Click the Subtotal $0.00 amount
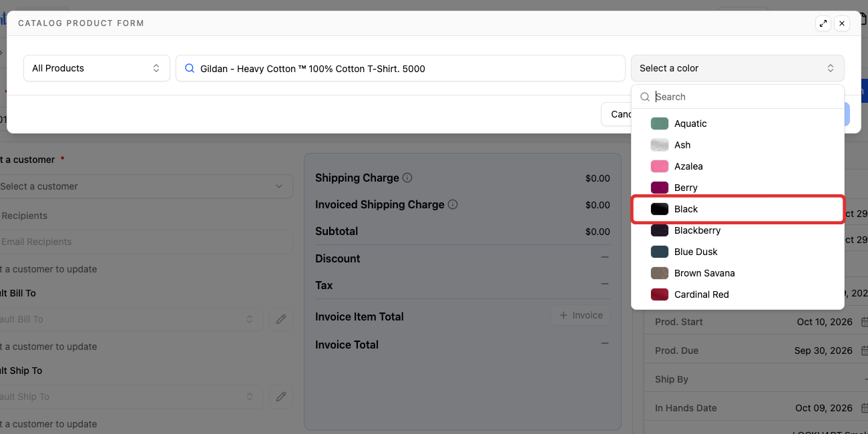 pyautogui.click(x=598, y=232)
